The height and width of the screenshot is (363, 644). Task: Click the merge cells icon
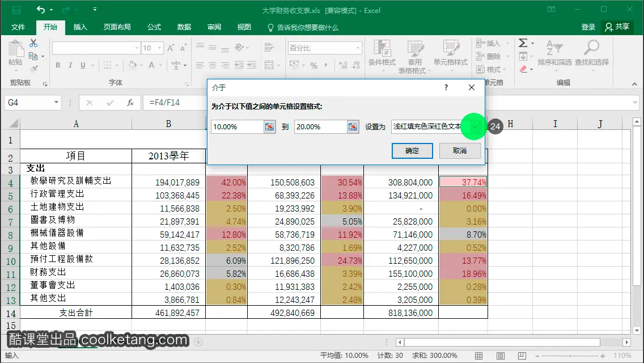point(269,65)
